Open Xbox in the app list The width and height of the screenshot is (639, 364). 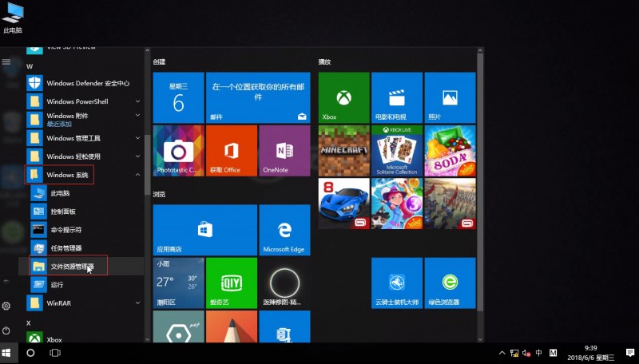click(x=84, y=338)
